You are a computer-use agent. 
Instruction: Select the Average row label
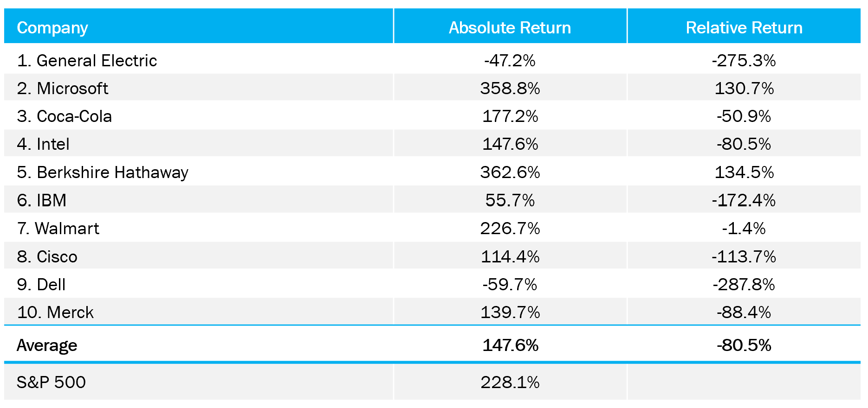47,345
